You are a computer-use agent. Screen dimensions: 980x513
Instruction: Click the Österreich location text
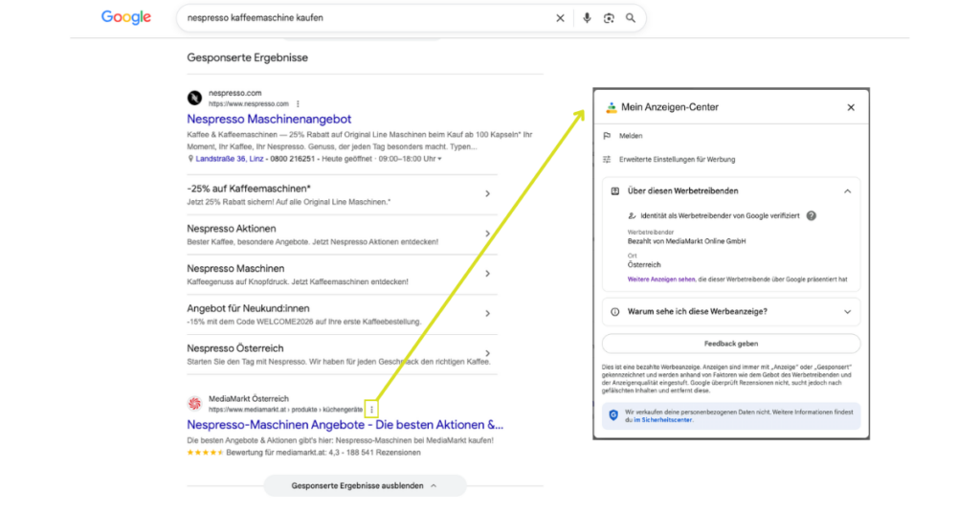pyautogui.click(x=644, y=265)
